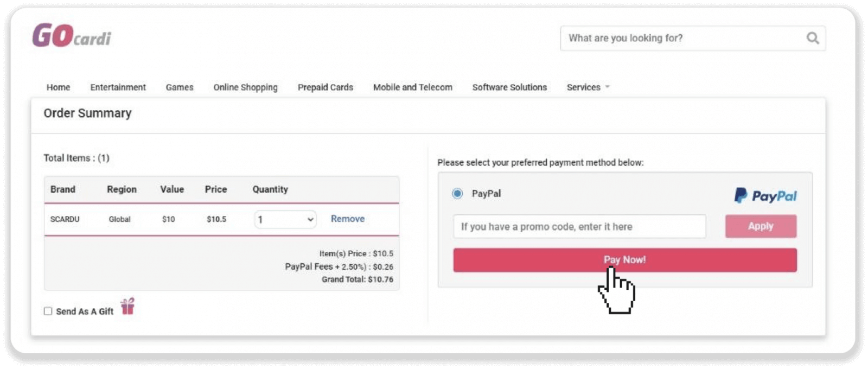
Task: Expand the Services menu
Action: coord(588,87)
